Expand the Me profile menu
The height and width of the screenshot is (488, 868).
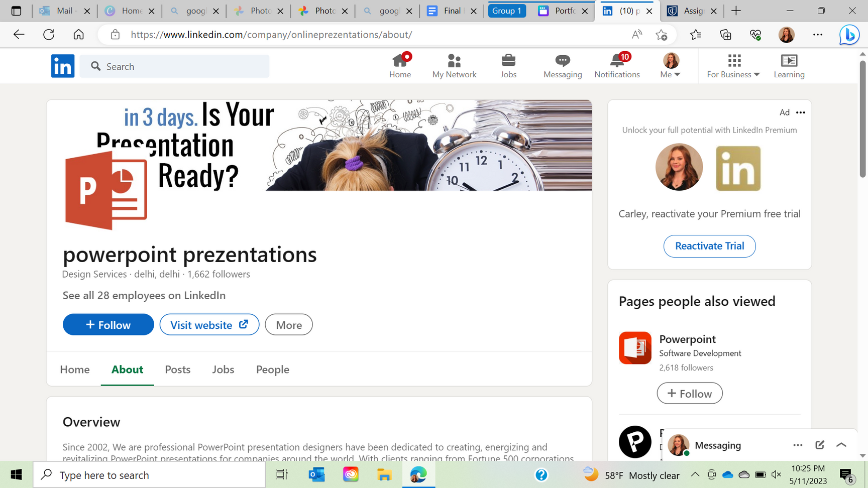[x=671, y=66]
